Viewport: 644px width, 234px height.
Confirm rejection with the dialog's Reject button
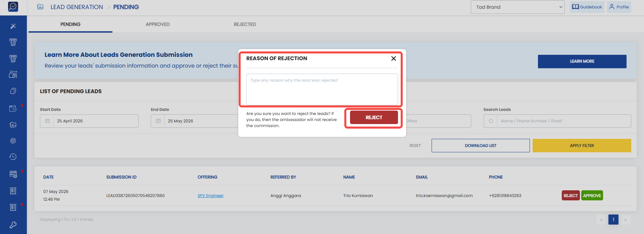[374, 117]
